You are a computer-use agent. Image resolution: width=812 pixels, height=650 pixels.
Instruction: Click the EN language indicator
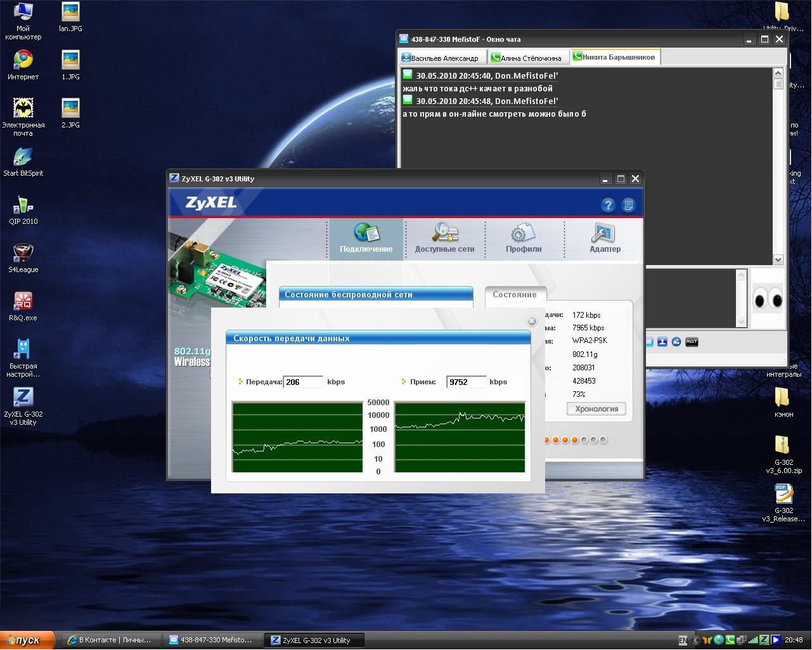(x=683, y=640)
